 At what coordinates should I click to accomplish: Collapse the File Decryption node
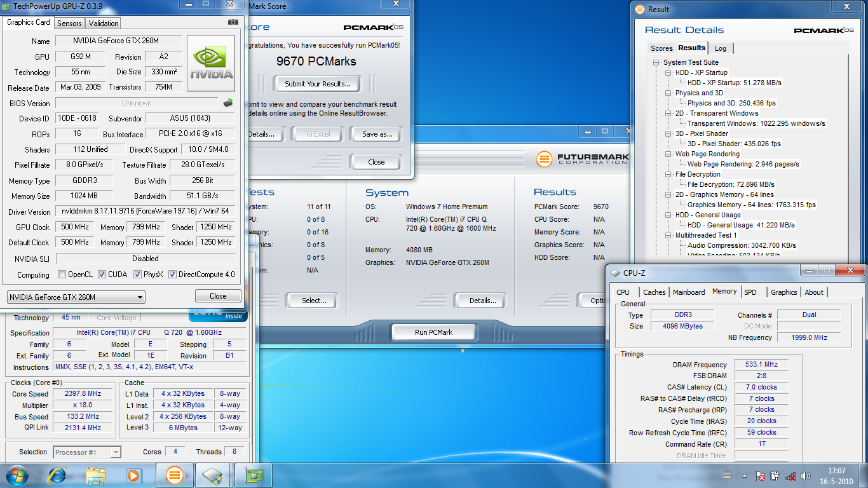668,174
